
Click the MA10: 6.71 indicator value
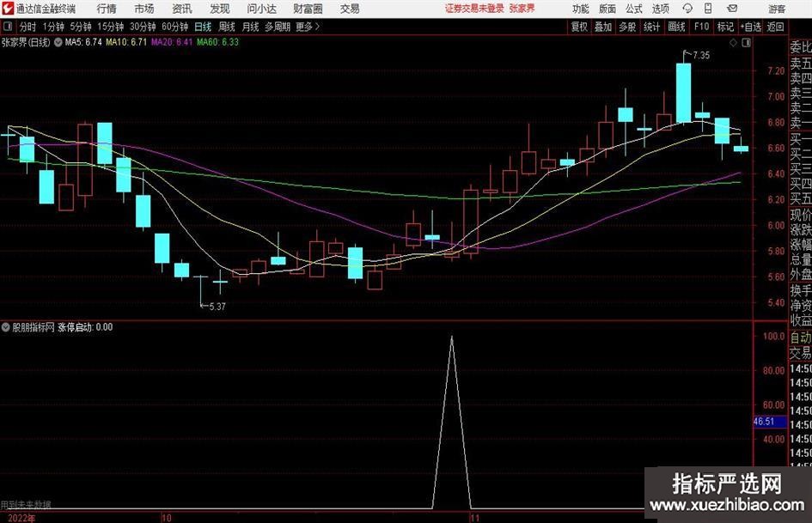pos(126,42)
